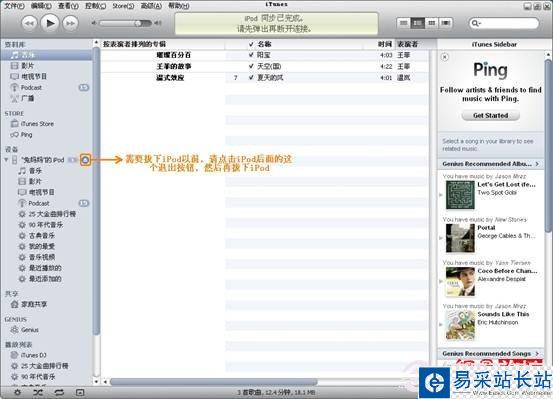Toggle shuffle playback
553x399 pixels.
pos(38,392)
